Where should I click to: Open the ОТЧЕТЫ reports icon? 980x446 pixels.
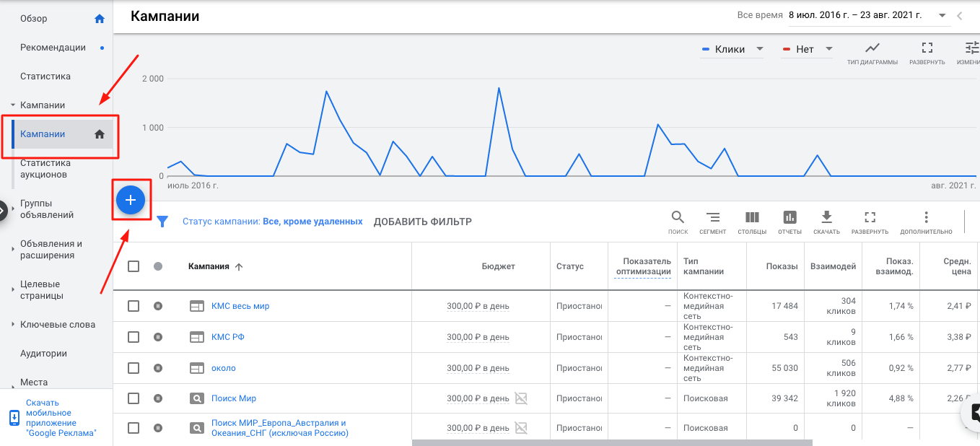point(789,217)
